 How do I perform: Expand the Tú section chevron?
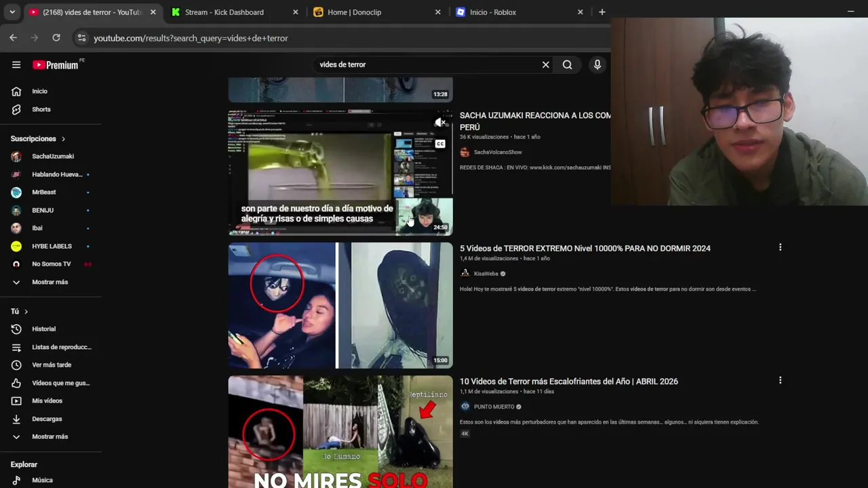click(26, 311)
